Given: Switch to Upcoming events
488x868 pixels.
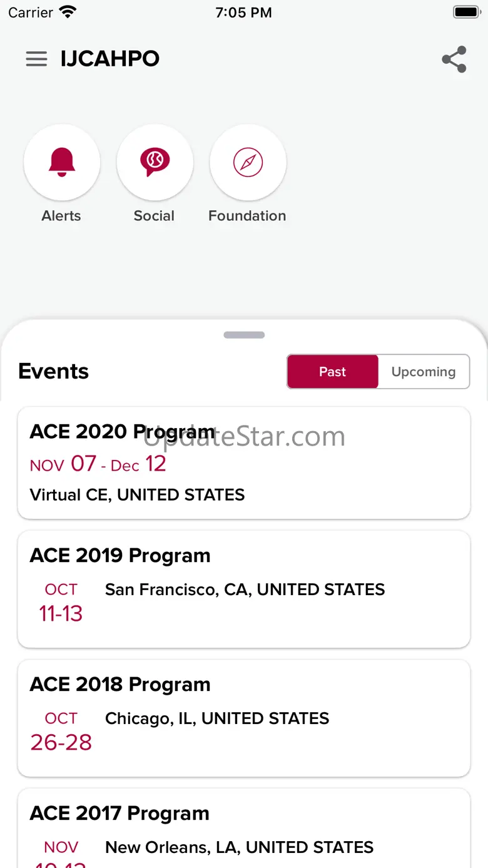Looking at the screenshot, I should point(424,372).
